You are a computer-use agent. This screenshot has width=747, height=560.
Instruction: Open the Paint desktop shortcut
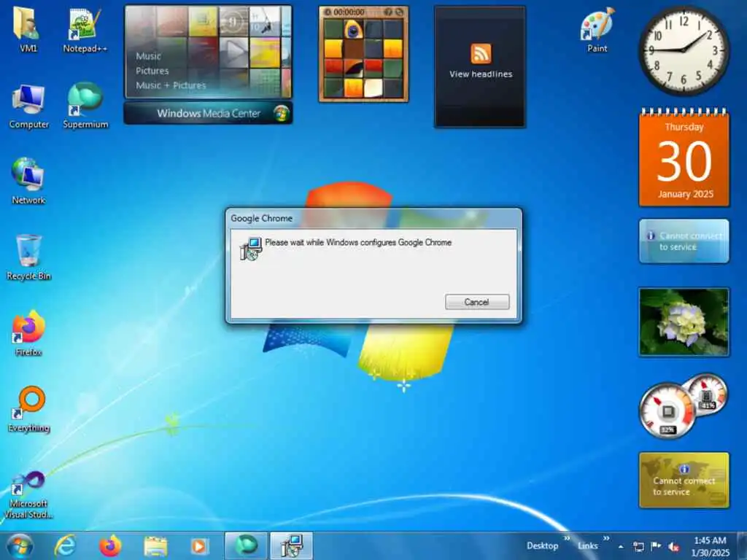[x=597, y=29]
